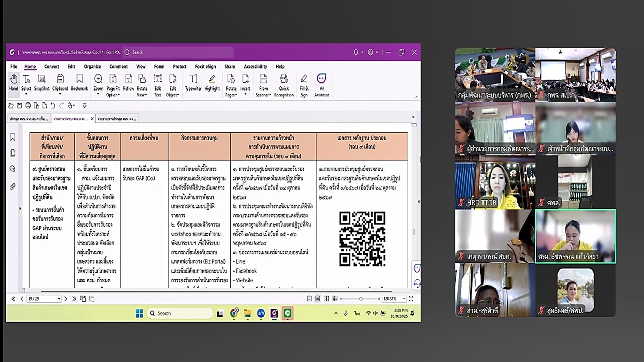The height and width of the screenshot is (362, 644).
Task: Switch to the Protect ribbon tab
Action: coord(179,67)
